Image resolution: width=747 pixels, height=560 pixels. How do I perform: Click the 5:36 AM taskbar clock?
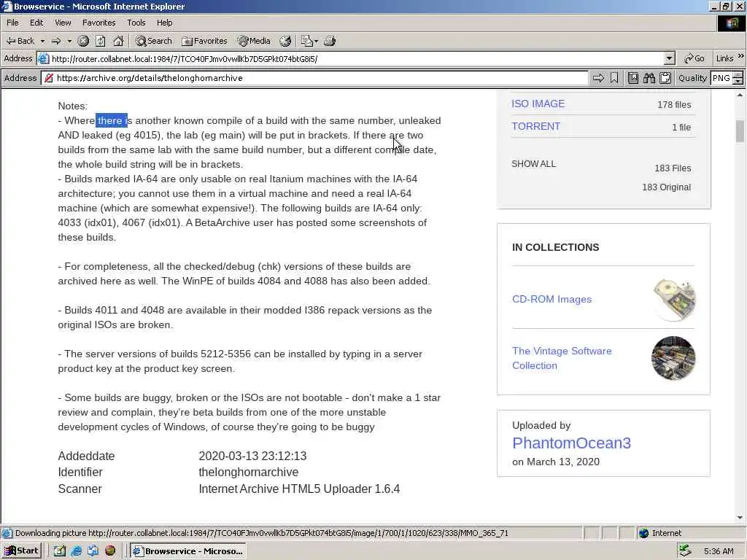click(x=719, y=551)
